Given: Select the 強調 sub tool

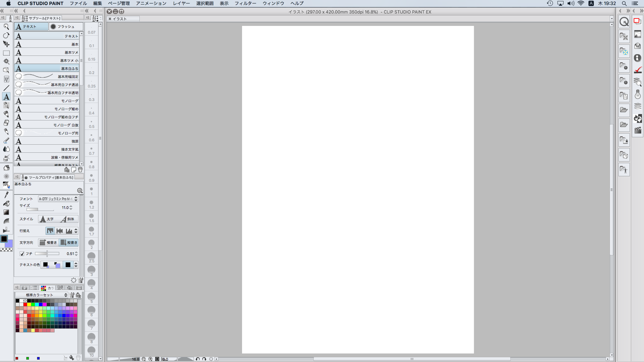Looking at the screenshot, I should click(47, 141).
